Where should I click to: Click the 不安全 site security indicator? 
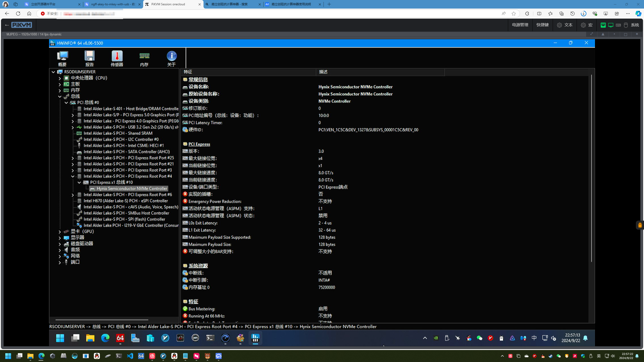(49, 14)
